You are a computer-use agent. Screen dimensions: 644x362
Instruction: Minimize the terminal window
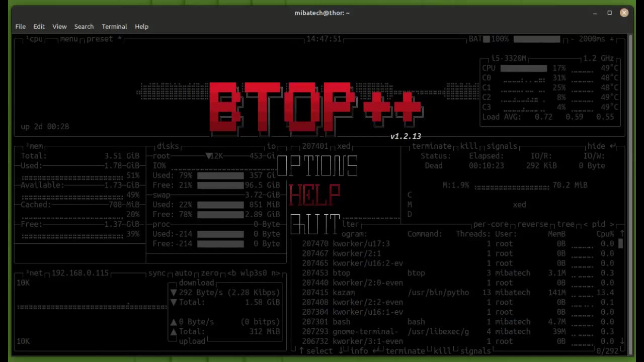click(595, 13)
